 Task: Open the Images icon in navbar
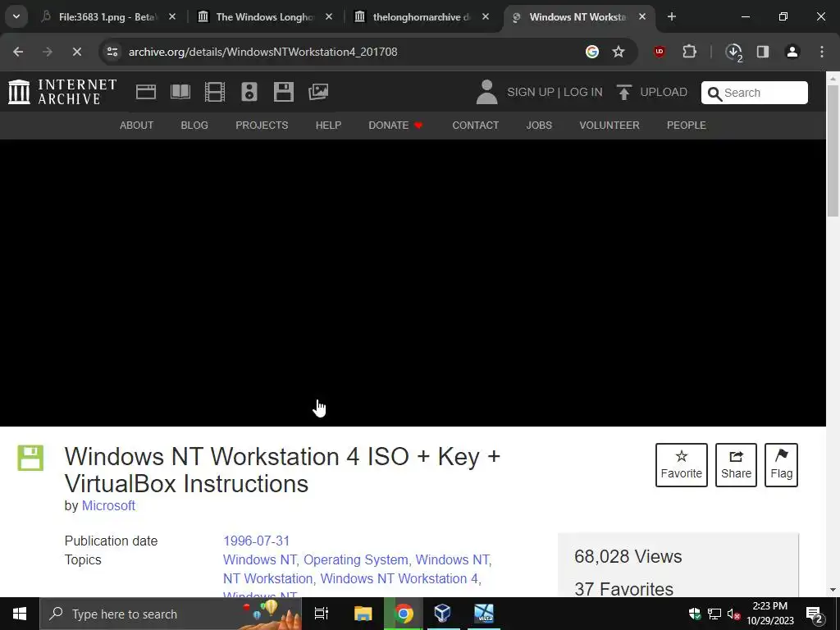(x=318, y=92)
